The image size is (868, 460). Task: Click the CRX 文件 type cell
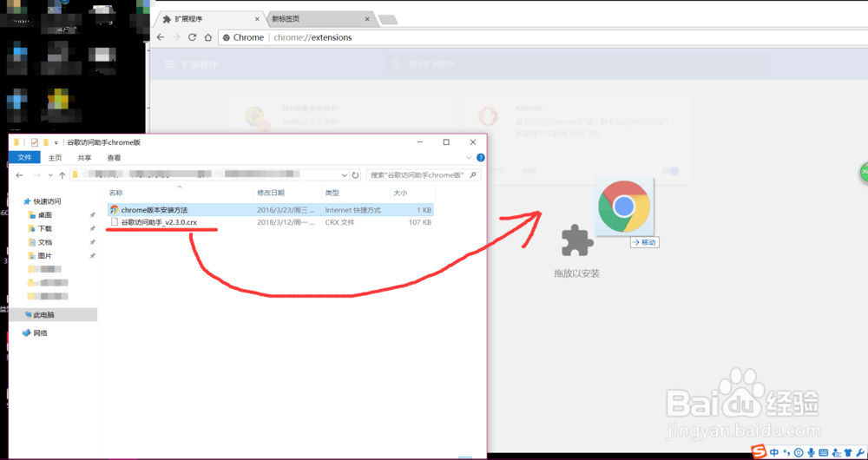[340, 222]
